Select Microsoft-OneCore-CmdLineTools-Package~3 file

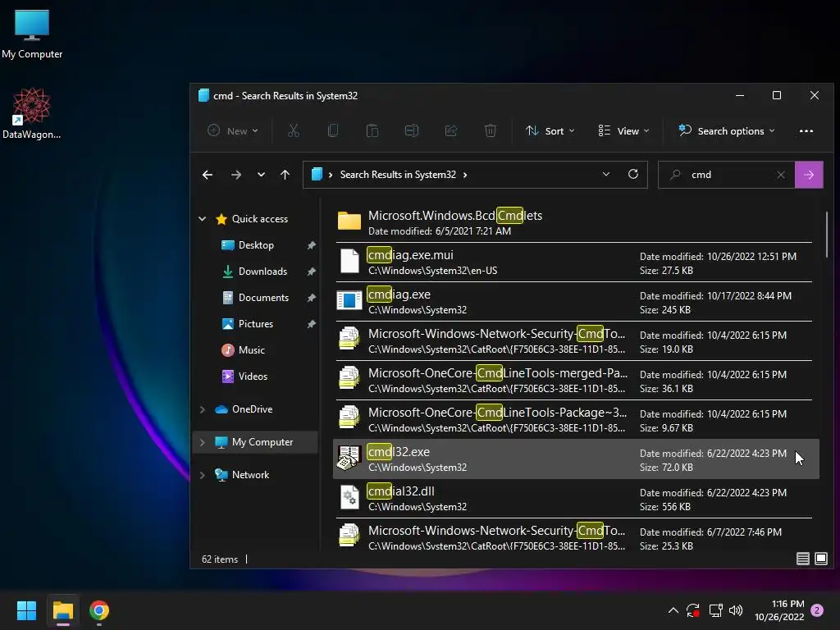573,419
